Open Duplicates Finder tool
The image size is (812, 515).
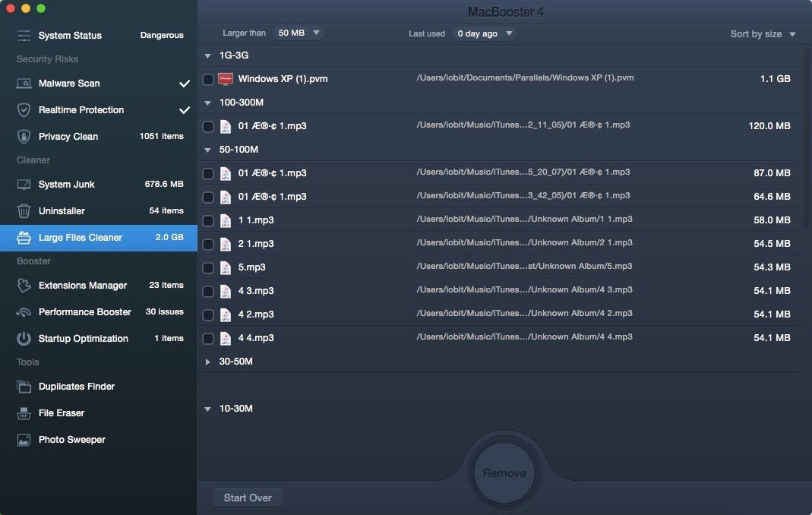[99, 387]
